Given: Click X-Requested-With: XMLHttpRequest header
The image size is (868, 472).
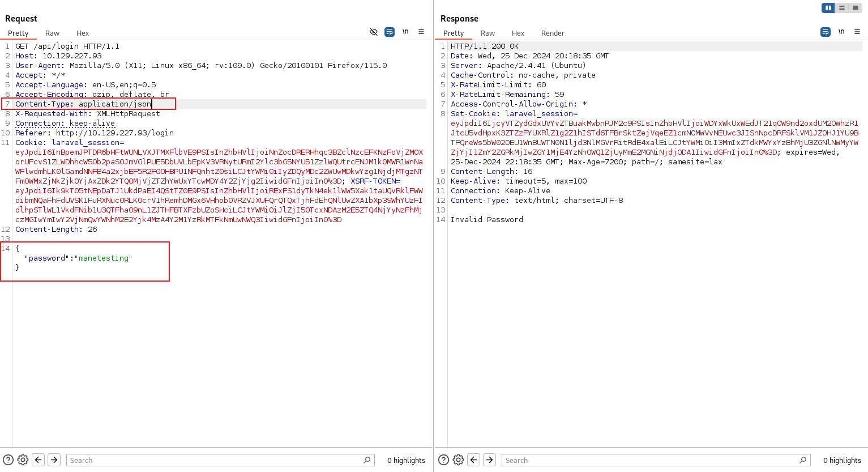Looking at the screenshot, I should point(88,114).
